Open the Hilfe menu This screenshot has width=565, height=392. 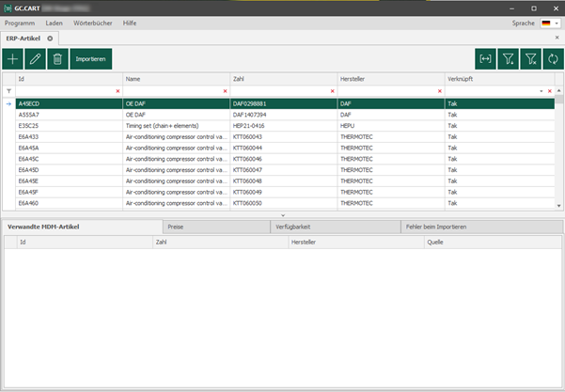click(130, 24)
